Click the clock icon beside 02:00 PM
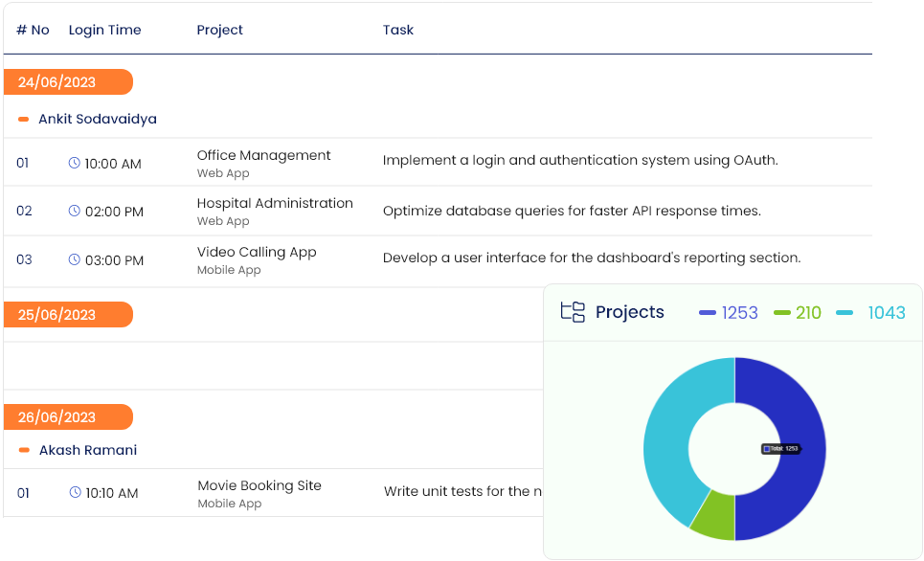This screenshot has width=924, height=561. tap(75, 211)
